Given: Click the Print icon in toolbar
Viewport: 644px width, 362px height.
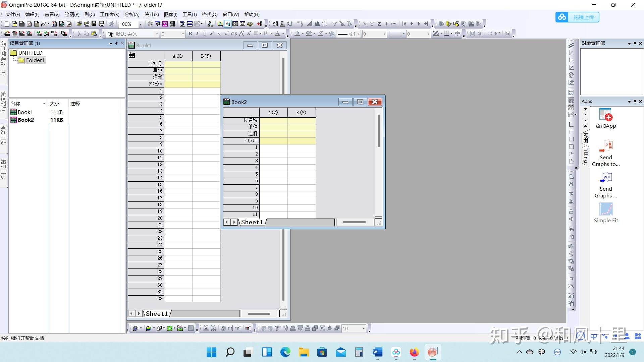Looking at the screenshot, I should [x=150, y=24].
